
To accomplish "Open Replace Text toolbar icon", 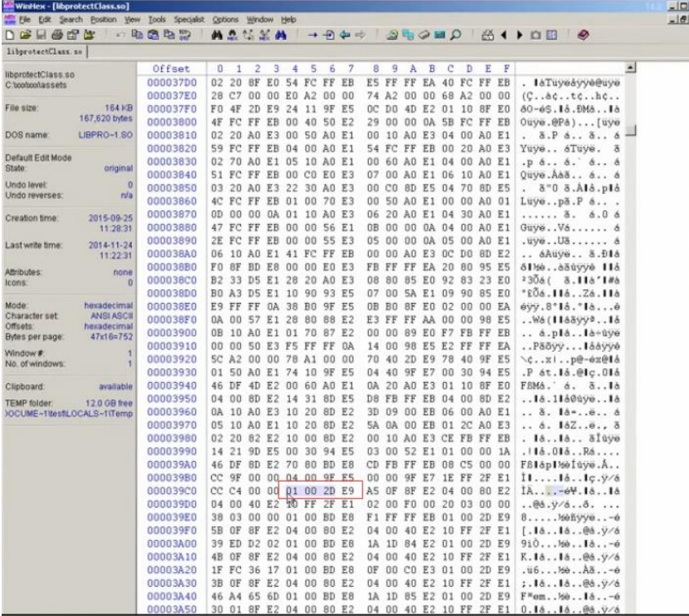I will coord(248,35).
